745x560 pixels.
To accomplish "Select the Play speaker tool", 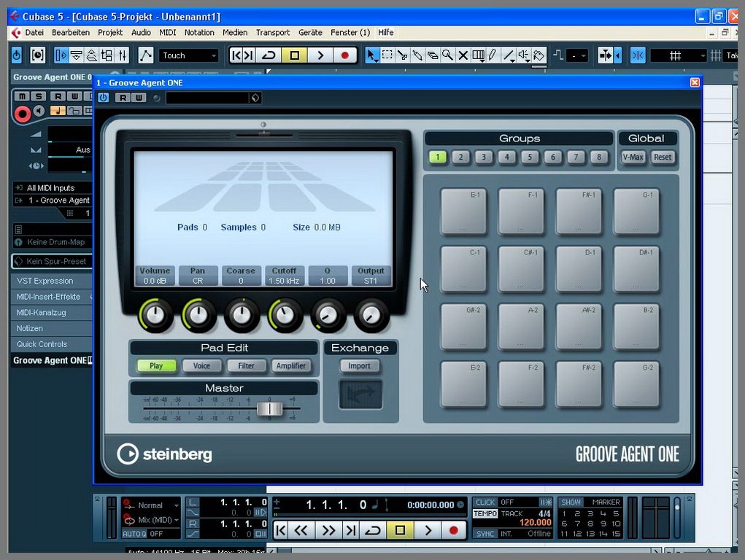I will [524, 55].
